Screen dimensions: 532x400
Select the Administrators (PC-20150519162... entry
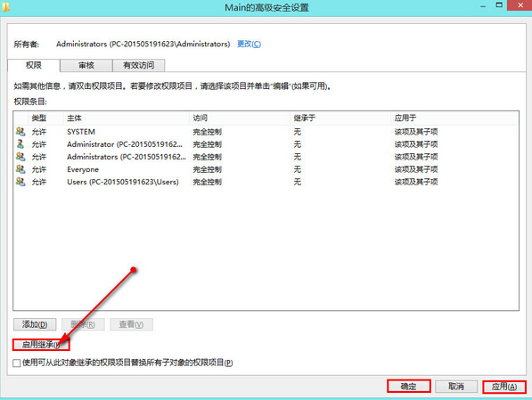tap(266, 157)
